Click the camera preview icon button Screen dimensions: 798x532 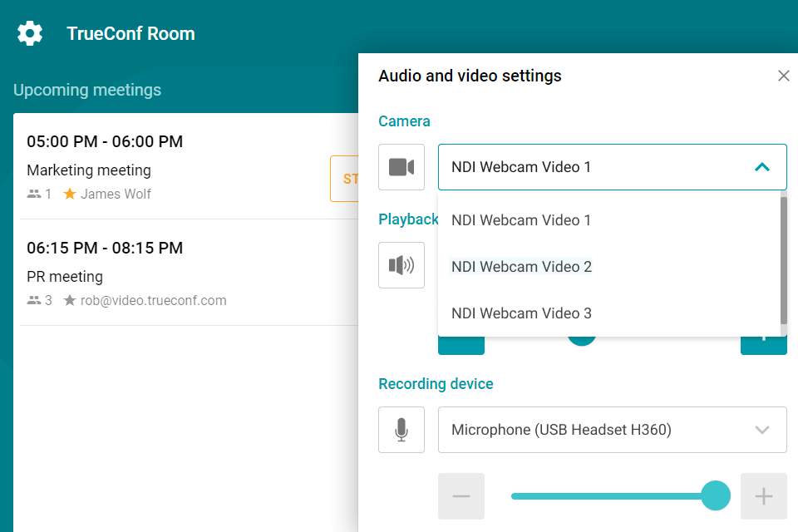401,167
